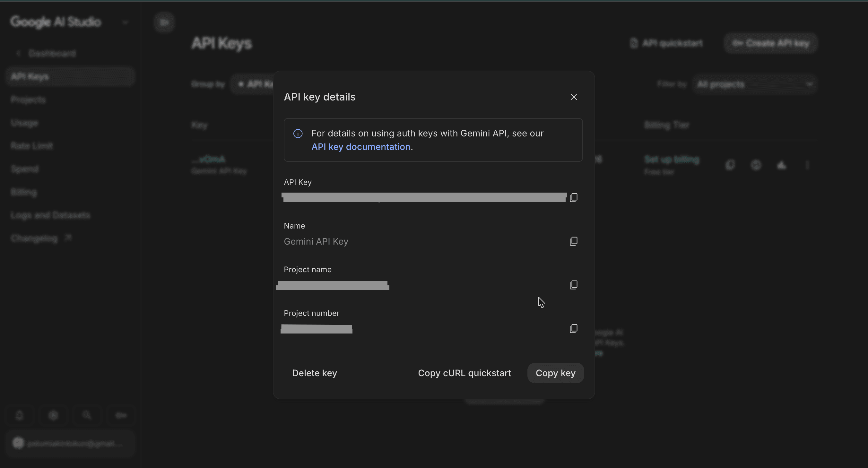Click the redacted Project number value

point(317,329)
